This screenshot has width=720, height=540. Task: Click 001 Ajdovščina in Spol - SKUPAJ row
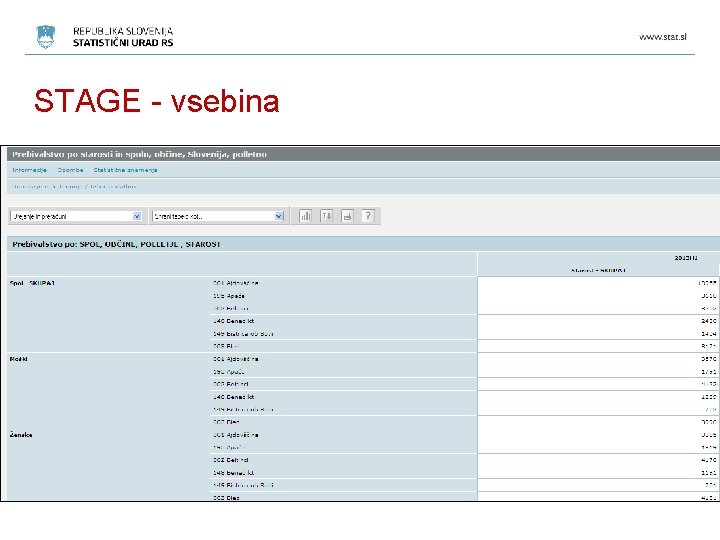click(x=236, y=283)
